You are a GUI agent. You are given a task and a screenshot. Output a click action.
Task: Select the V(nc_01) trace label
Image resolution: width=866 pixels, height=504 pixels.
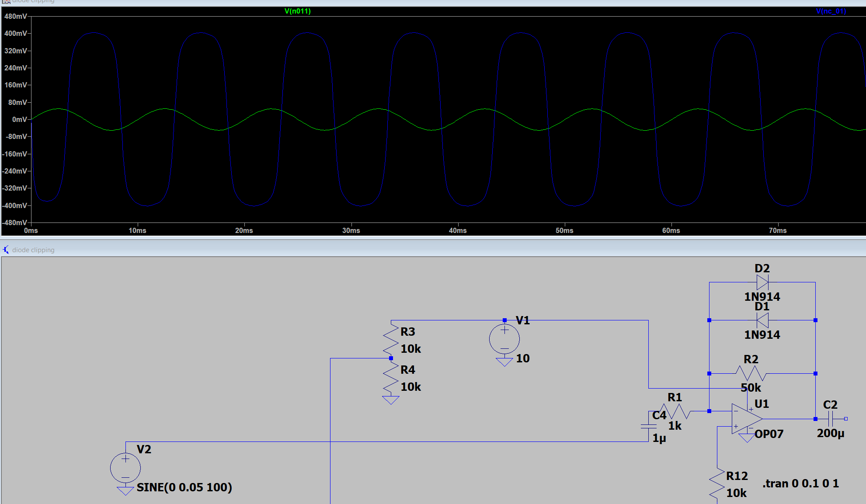tap(831, 11)
